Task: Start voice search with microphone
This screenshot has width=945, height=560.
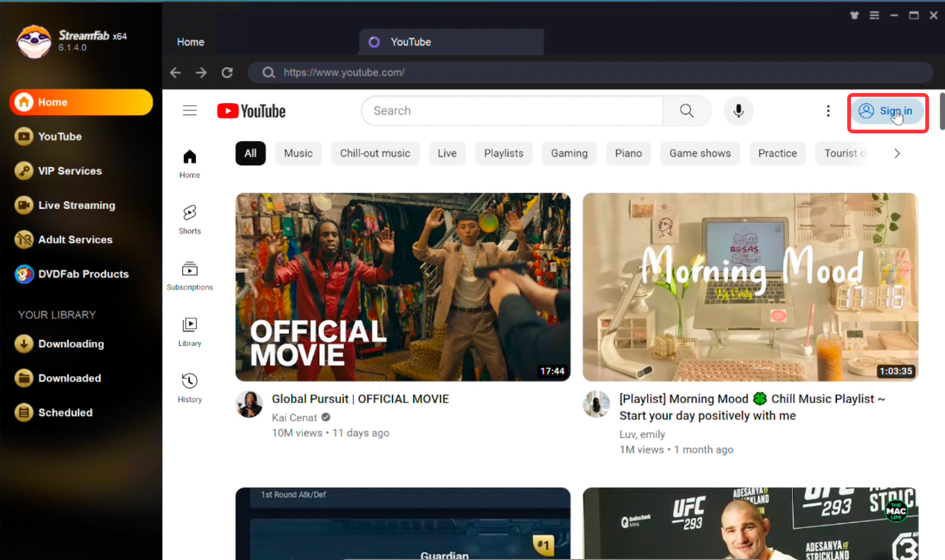Action: click(739, 111)
